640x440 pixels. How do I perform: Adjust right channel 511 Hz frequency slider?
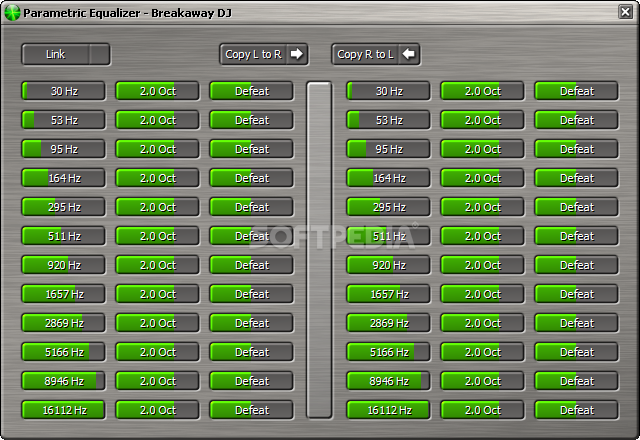(x=388, y=236)
